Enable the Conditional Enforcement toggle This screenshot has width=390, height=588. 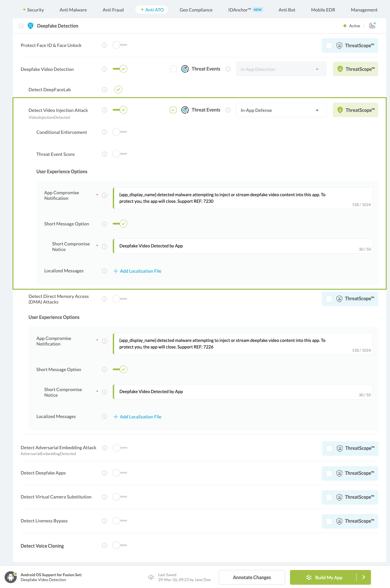coord(119,132)
